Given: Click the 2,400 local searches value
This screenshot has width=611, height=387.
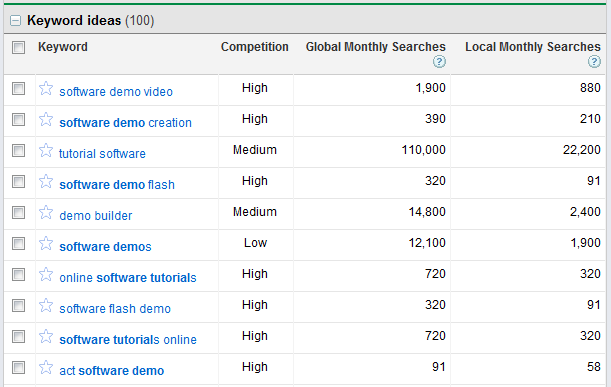Looking at the screenshot, I should coord(585,212).
